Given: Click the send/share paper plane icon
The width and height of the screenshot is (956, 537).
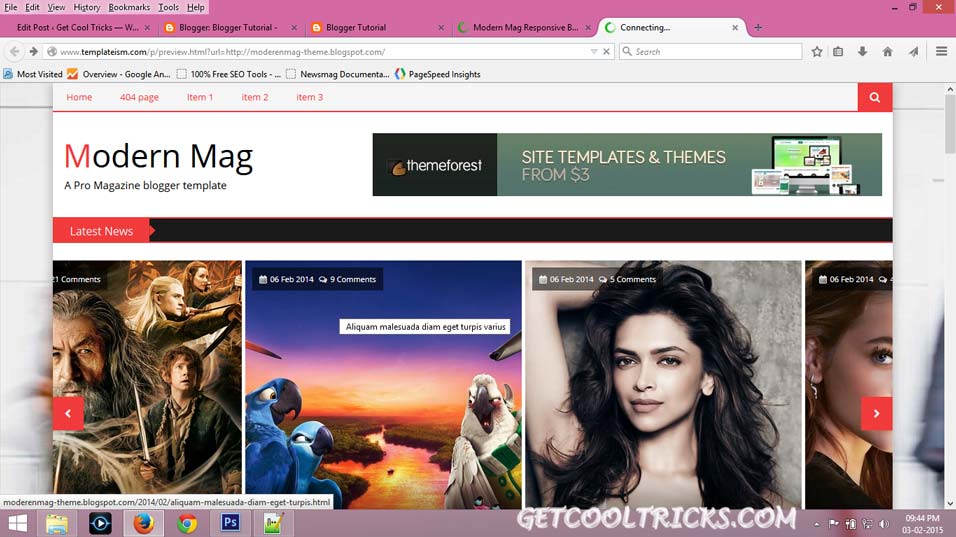Looking at the screenshot, I should pyautogui.click(x=913, y=52).
